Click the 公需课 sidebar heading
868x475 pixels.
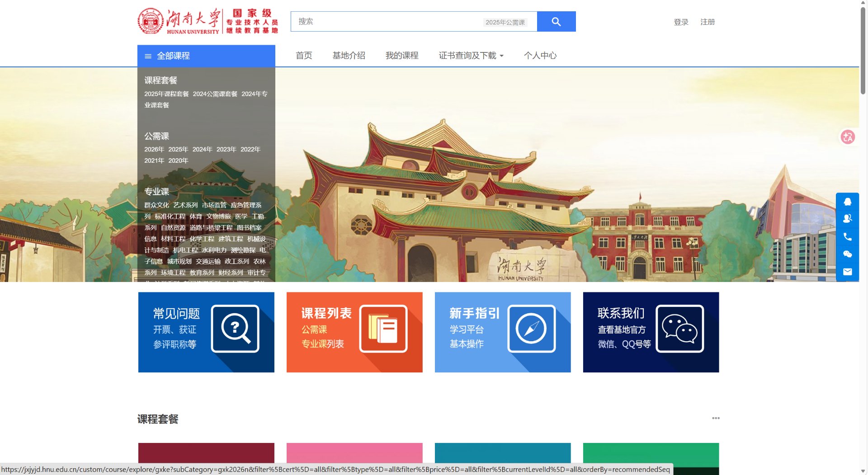[156, 136]
